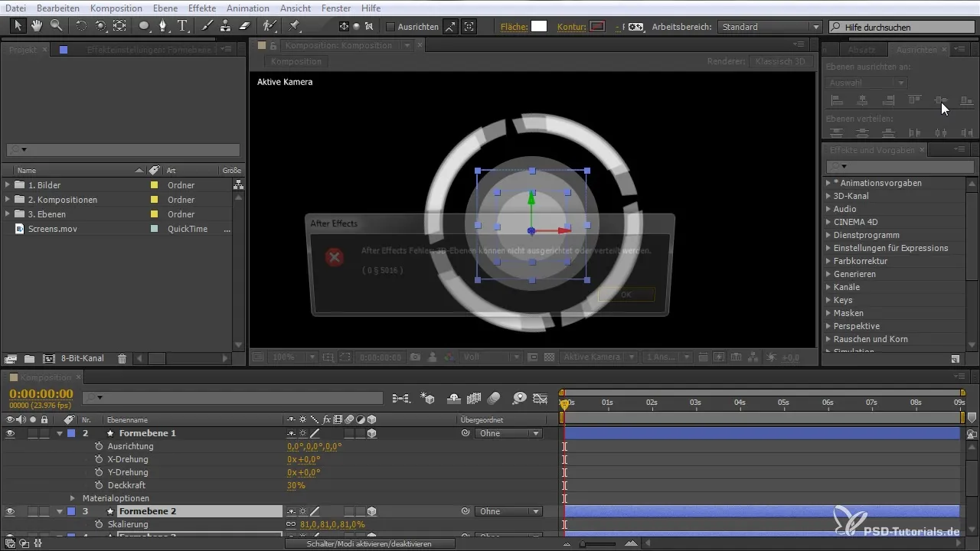Click the Hilfe durchsuchen search field
The width and height of the screenshot is (980, 551).
[x=903, y=27]
